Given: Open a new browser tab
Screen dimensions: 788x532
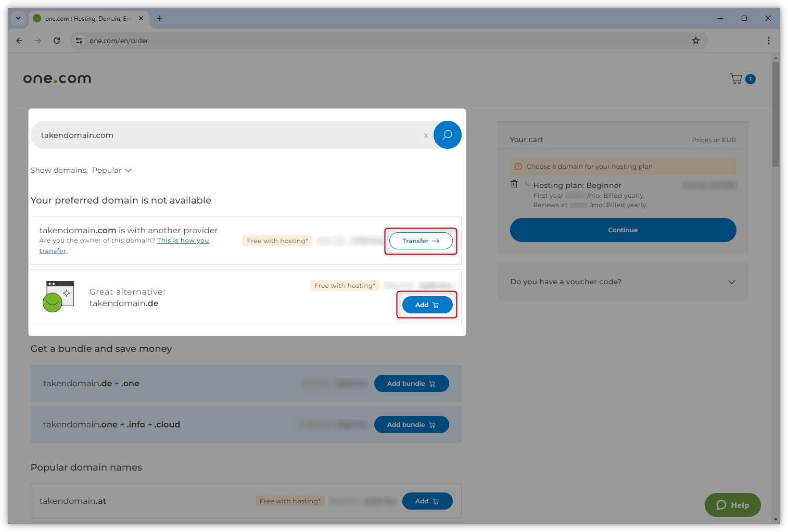Looking at the screenshot, I should click(160, 18).
